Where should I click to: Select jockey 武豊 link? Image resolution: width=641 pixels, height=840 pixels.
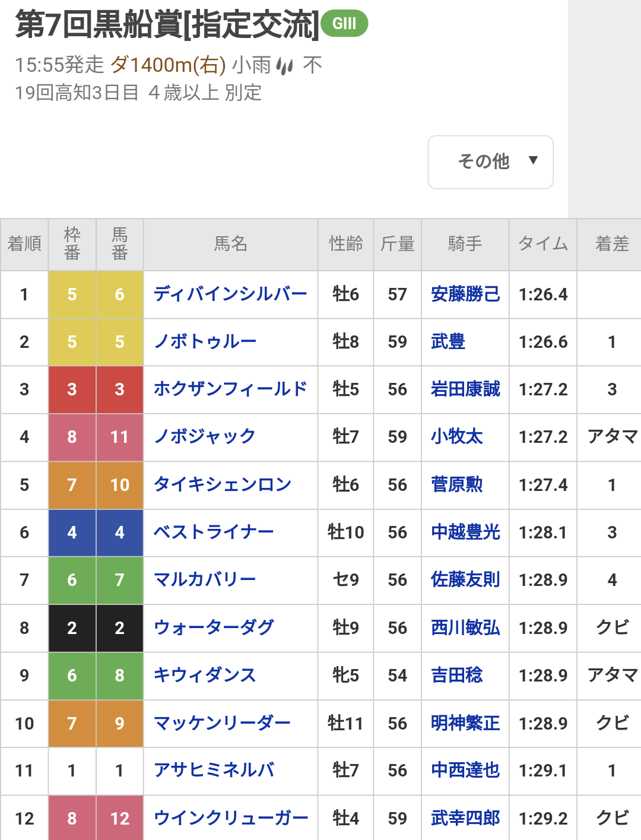point(448,342)
